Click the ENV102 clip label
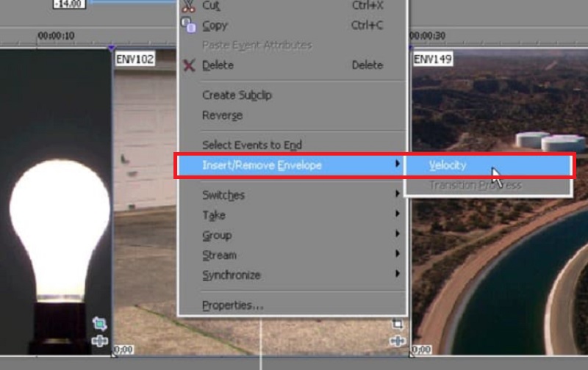Screen dimensions: 588x370 pyautogui.click(x=135, y=59)
